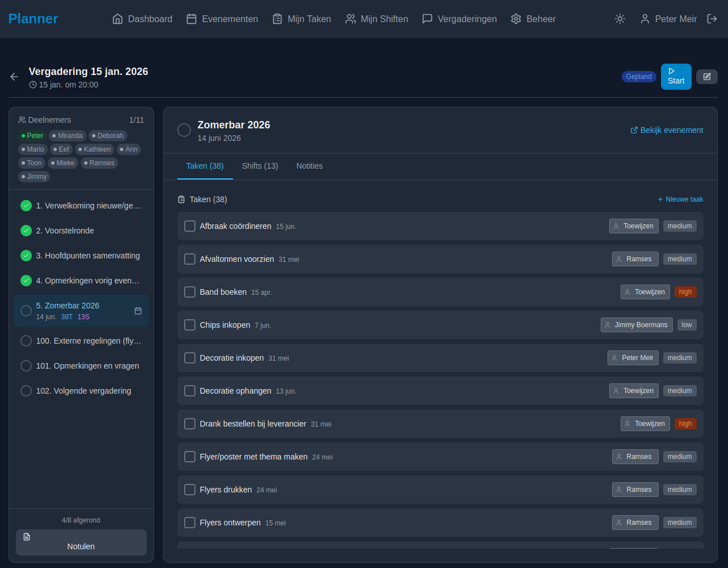
Task: Mark 101. Opmerkingen en vragen as done
Action: tap(26, 366)
